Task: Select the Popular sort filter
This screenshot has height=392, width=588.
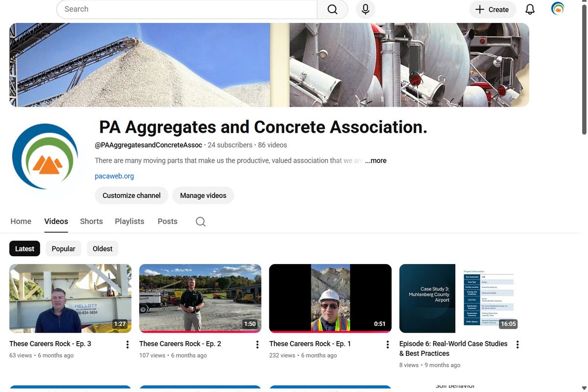Action: click(64, 249)
